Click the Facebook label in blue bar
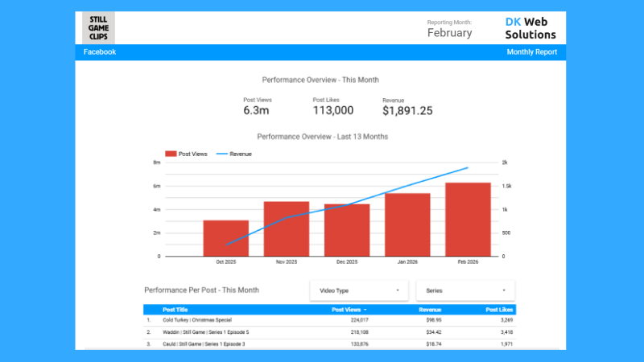 (100, 52)
